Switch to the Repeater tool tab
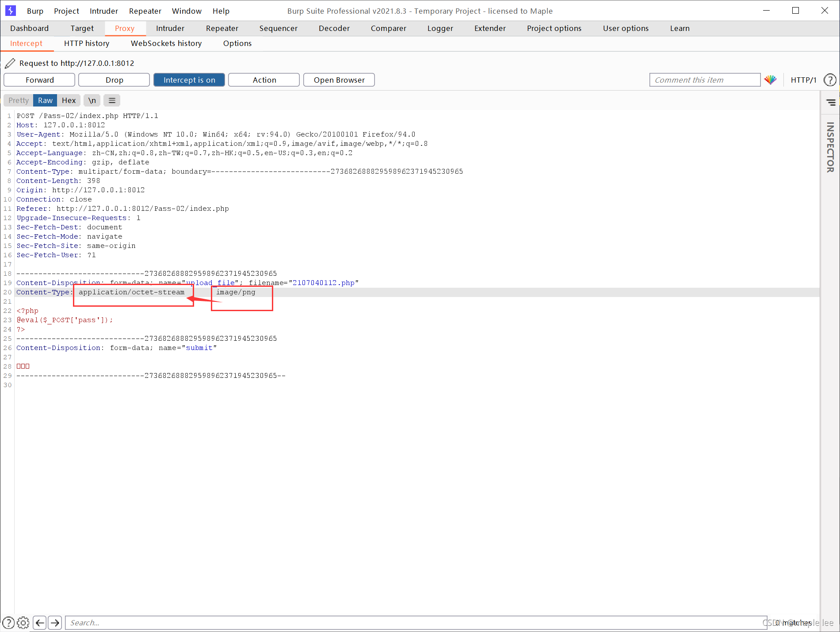 222,28
